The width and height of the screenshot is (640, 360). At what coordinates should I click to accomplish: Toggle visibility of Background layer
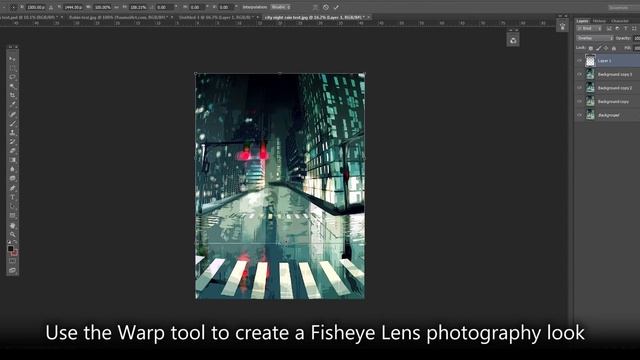coord(579,115)
